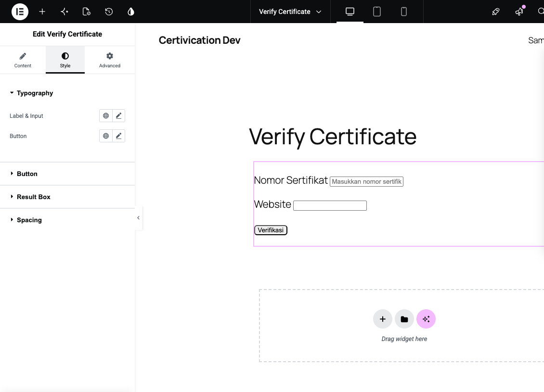Image resolution: width=544 pixels, height=392 pixels.
Task: Open the History clock icon
Action: click(x=109, y=12)
